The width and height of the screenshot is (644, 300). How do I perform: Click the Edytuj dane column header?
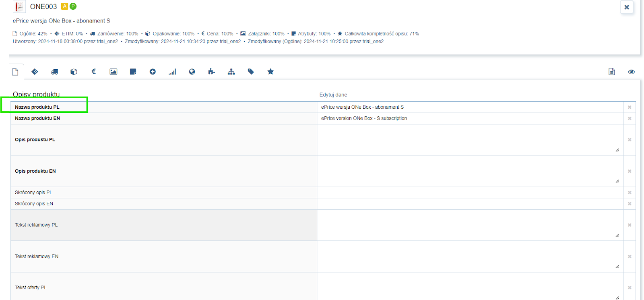coord(333,95)
